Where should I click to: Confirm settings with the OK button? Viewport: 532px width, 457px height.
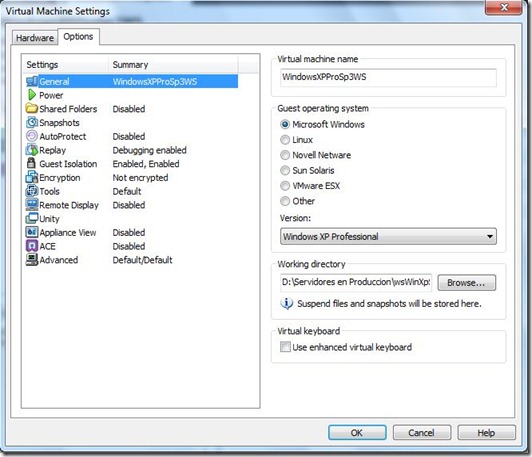pyautogui.click(x=357, y=433)
